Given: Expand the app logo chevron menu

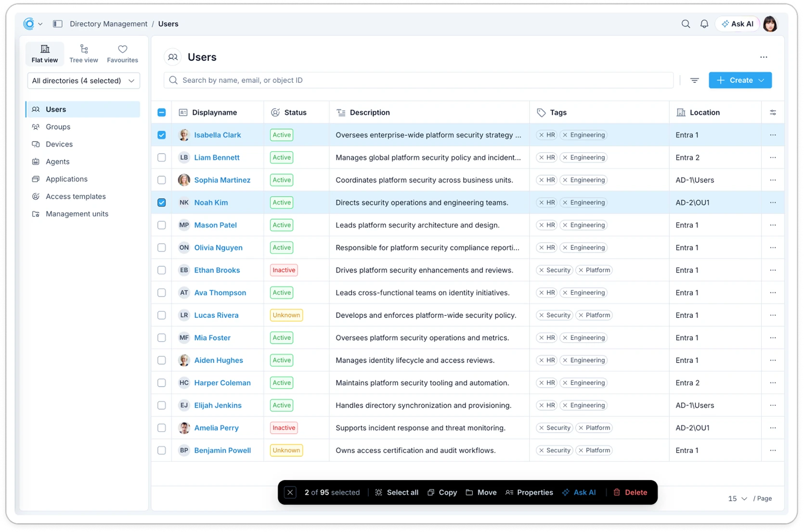Looking at the screenshot, I should click(40, 24).
